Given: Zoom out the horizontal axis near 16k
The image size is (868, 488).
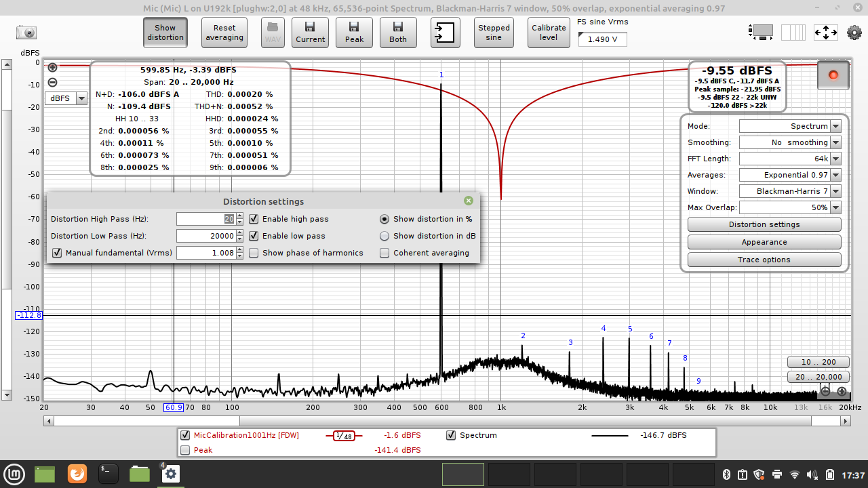Looking at the screenshot, I should click(825, 391).
